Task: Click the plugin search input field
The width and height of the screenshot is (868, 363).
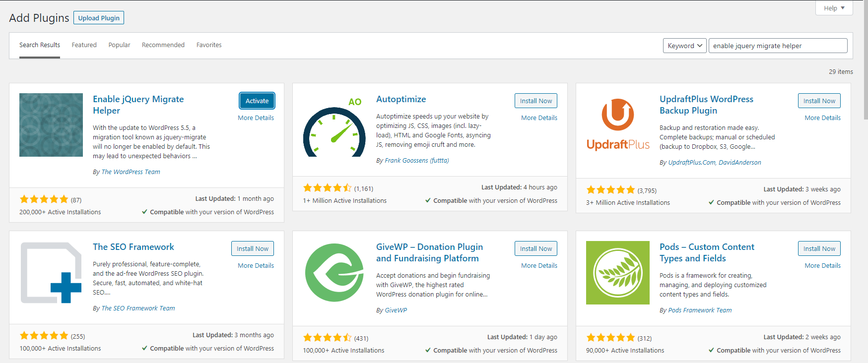Action: click(777, 46)
